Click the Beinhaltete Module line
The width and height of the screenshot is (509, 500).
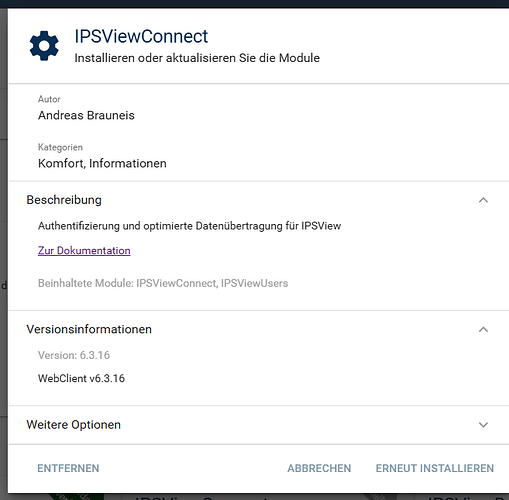tap(163, 283)
